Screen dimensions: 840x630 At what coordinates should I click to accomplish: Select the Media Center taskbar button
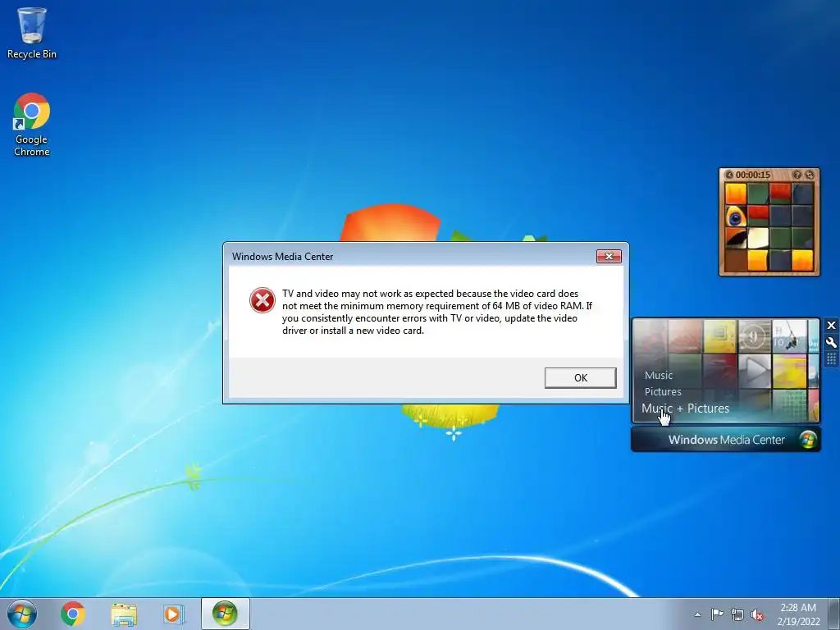(x=225, y=614)
